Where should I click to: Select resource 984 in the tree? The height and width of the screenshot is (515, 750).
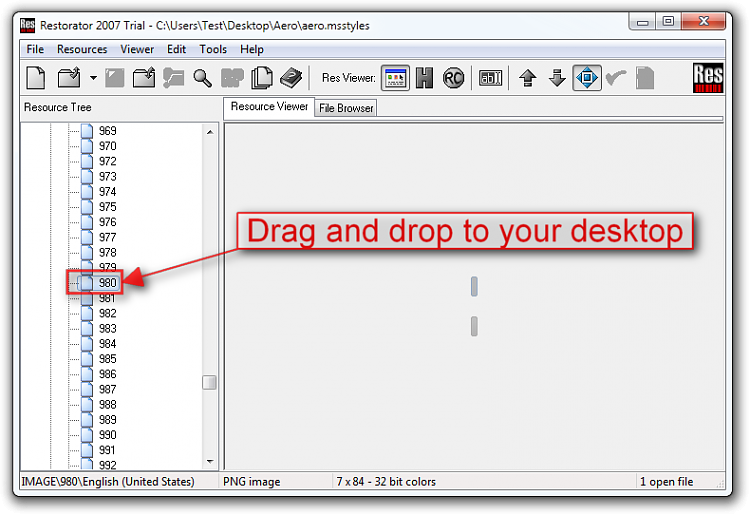click(108, 344)
